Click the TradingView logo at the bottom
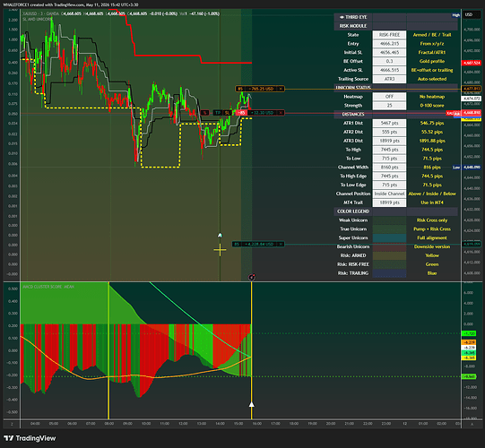485x448 pixels. [30, 438]
